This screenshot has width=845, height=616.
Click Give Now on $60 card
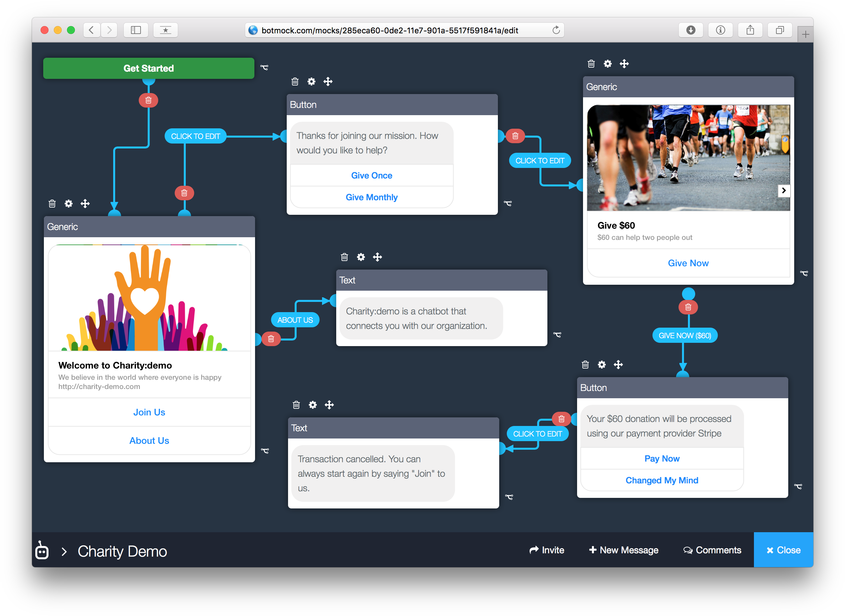click(x=688, y=263)
